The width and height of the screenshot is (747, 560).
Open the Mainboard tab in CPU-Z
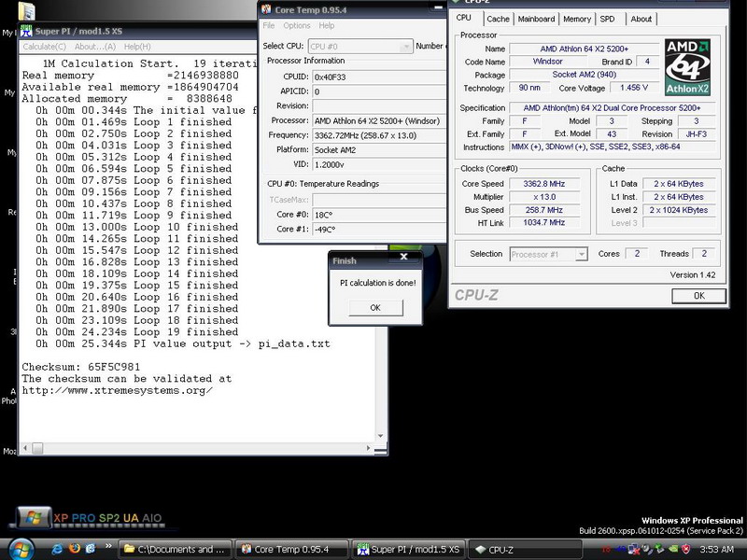click(536, 19)
